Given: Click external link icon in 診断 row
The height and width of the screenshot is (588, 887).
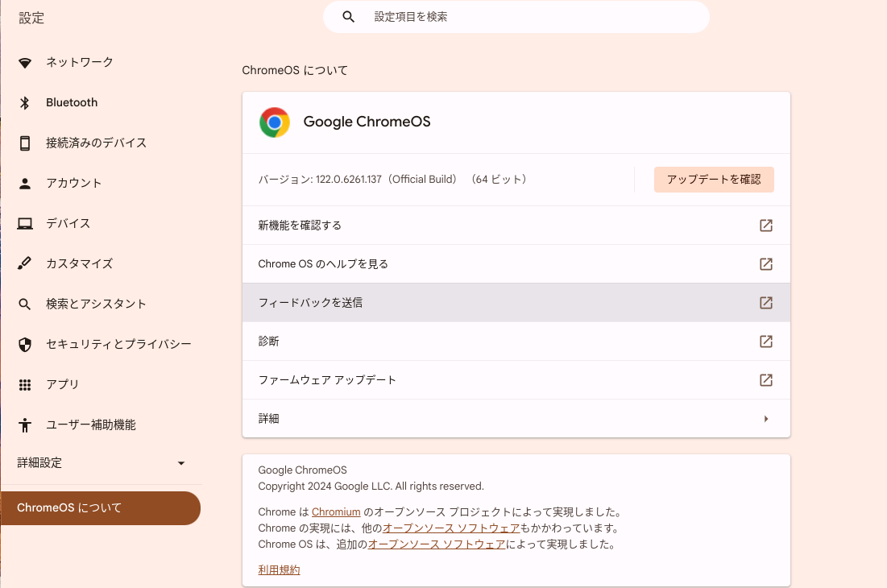Looking at the screenshot, I should [766, 342].
